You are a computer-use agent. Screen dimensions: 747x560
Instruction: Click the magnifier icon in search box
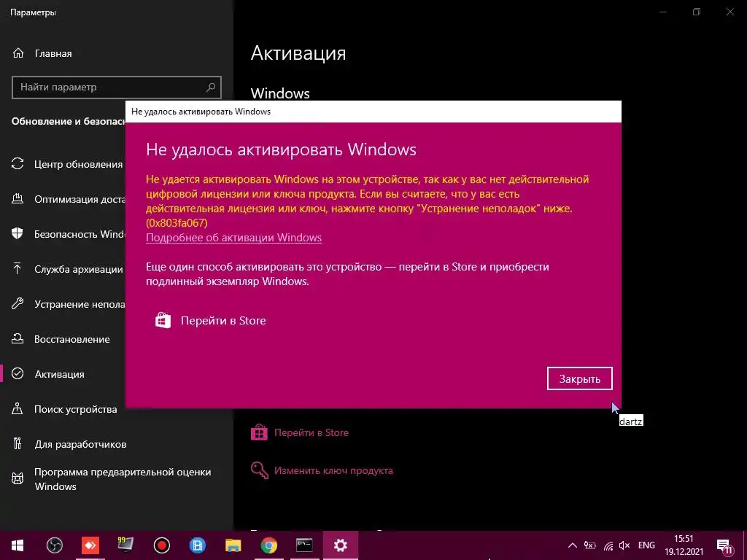[x=211, y=87]
